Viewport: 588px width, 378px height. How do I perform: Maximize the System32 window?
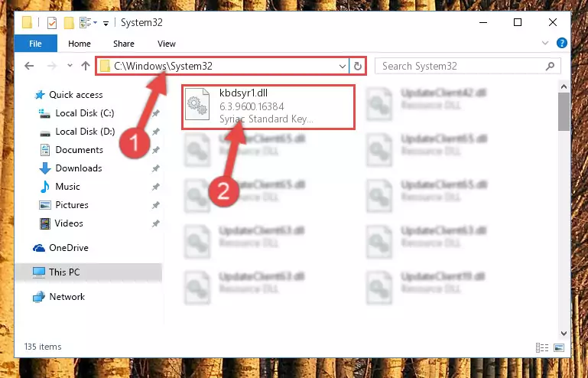pyautogui.click(x=518, y=22)
